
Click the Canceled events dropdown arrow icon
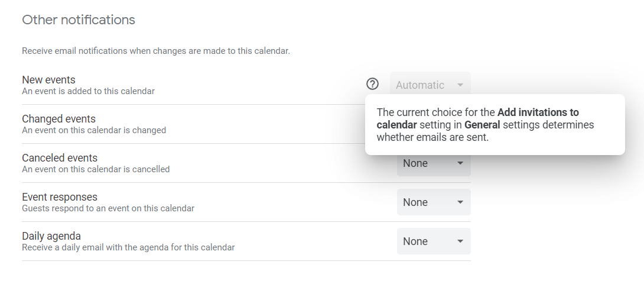tap(460, 163)
